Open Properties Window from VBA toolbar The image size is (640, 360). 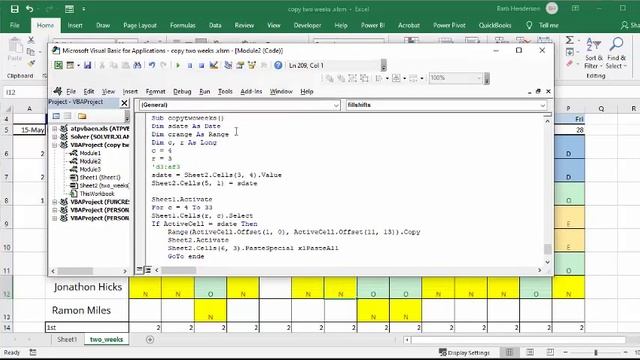[240, 65]
